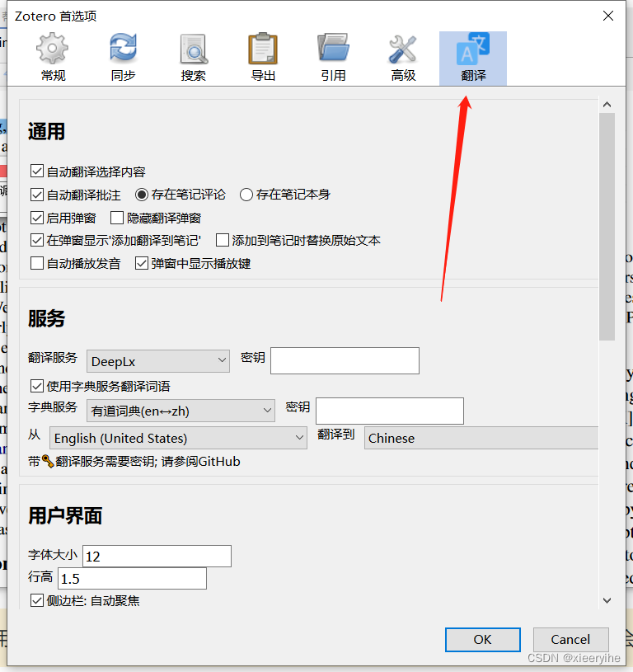Click the 带翻译服务需要密钥; 请参阅GitHub text
The image size is (633, 672).
point(134,461)
